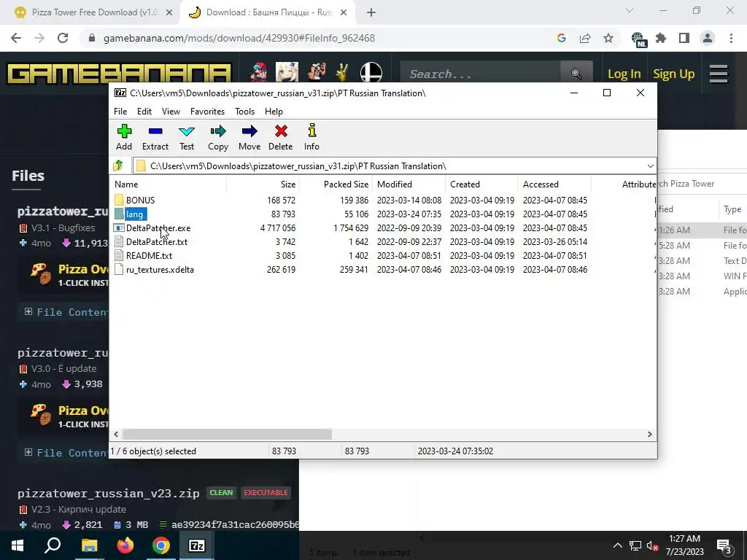Click Chrome taskbar icon
This screenshot has width=747, height=560.
tap(161, 545)
